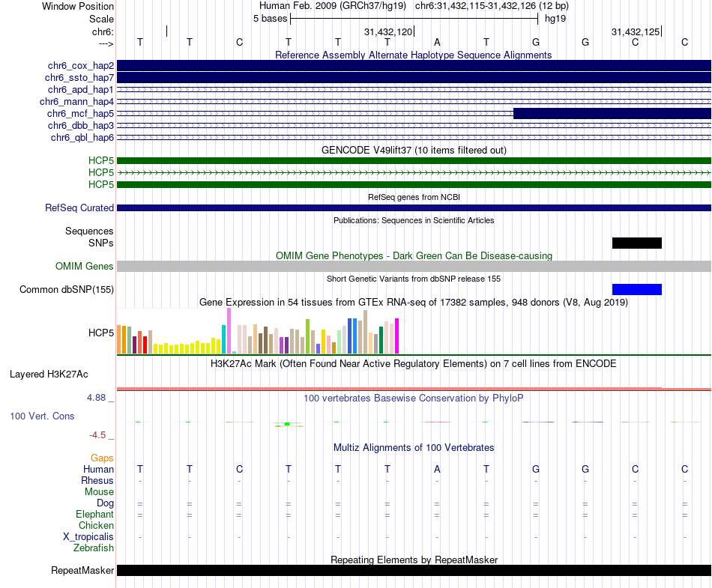Click the green PhyloP peak at fourth base
This screenshot has width=712, height=588.
pos(287,424)
